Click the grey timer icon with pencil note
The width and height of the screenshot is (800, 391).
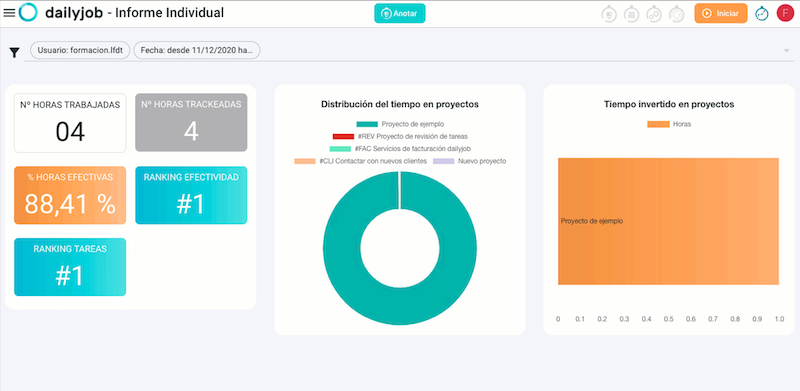click(x=609, y=14)
